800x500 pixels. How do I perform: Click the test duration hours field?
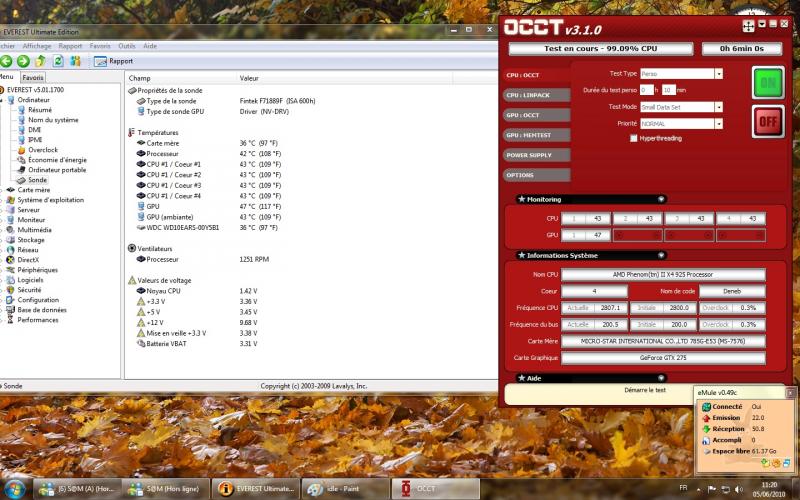(646, 90)
